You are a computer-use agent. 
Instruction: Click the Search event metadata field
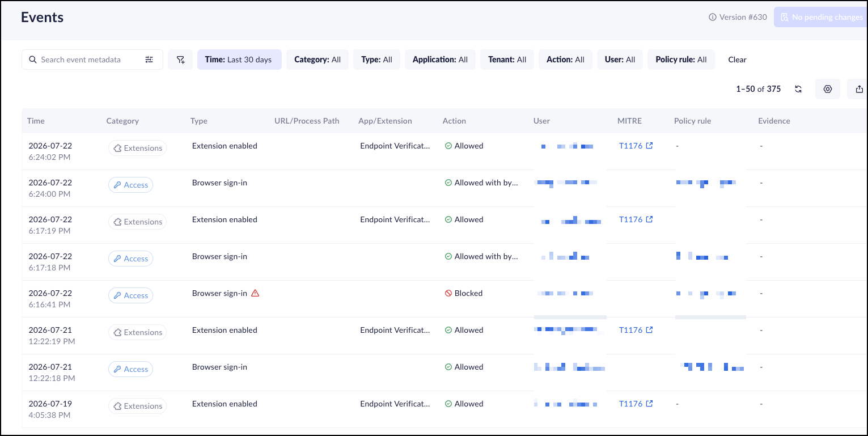[92, 60]
